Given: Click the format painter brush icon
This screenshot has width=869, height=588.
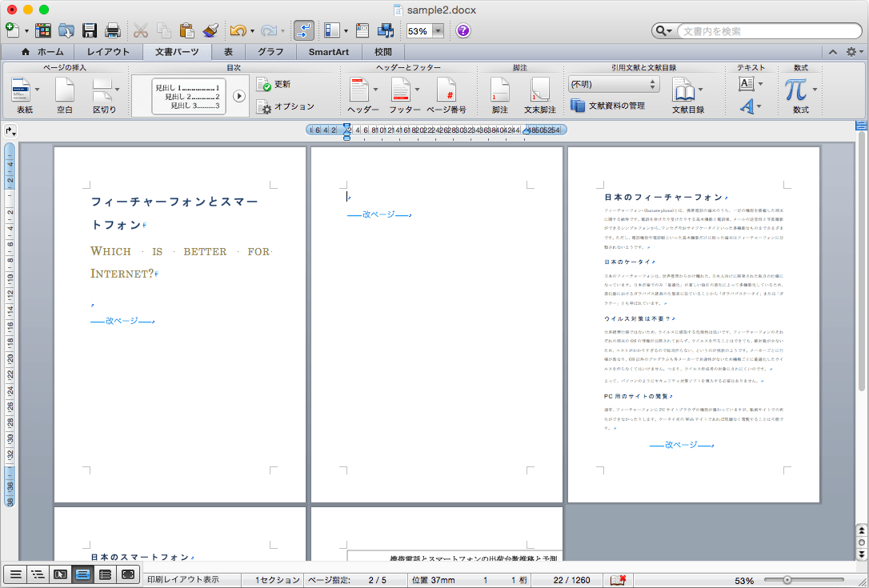Looking at the screenshot, I should click(210, 31).
